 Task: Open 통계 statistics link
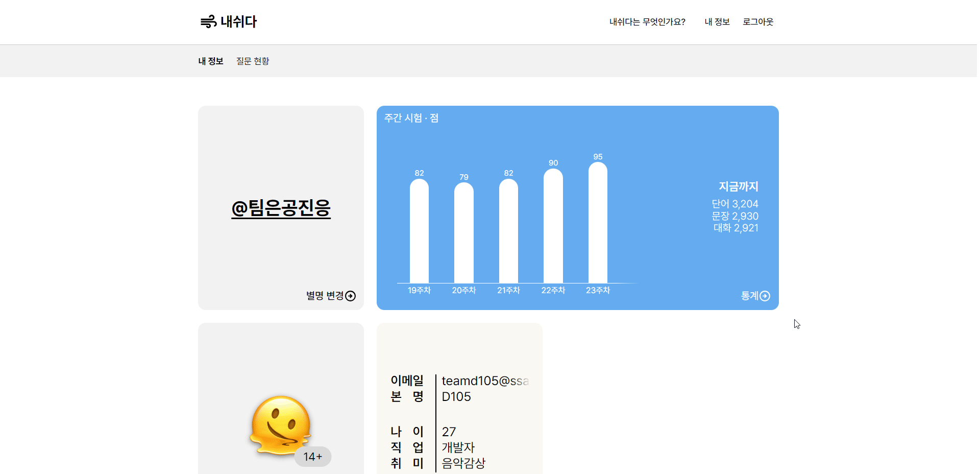click(749, 296)
